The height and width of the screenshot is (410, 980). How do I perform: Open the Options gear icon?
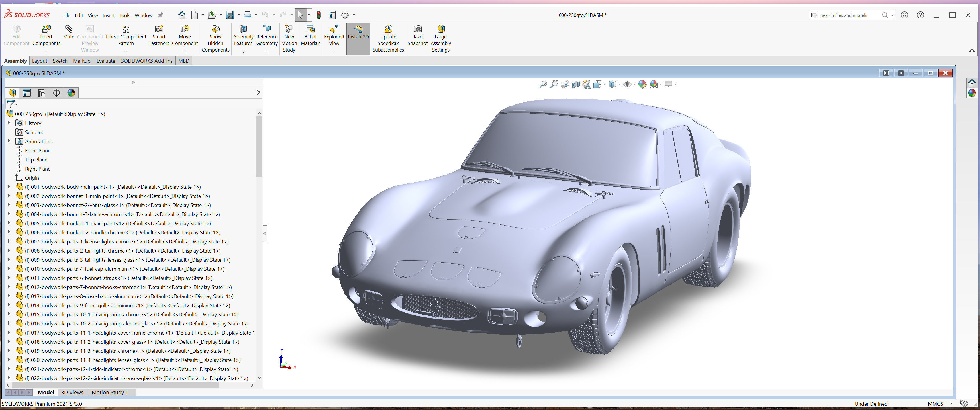click(345, 15)
